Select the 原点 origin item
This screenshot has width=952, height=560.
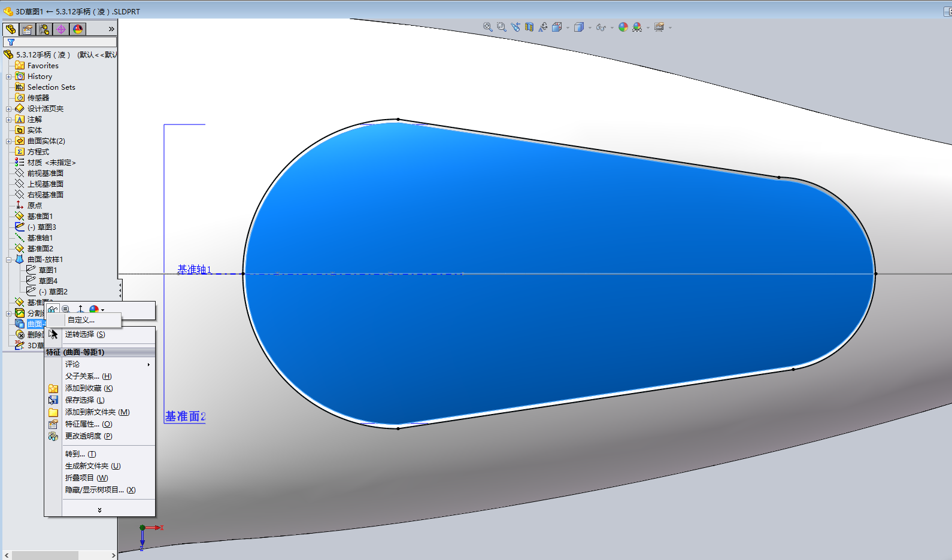29,206
